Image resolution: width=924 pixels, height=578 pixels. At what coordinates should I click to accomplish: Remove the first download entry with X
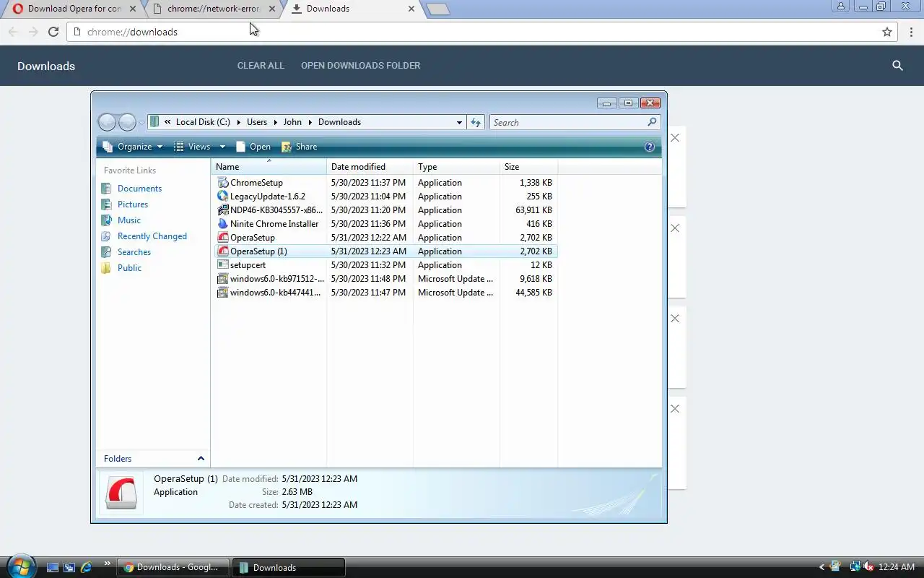click(675, 138)
